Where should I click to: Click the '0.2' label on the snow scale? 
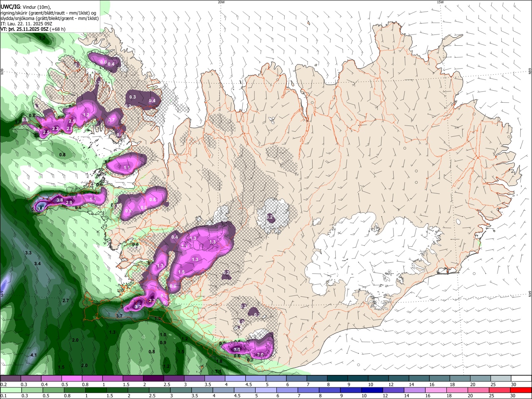click(4, 384)
